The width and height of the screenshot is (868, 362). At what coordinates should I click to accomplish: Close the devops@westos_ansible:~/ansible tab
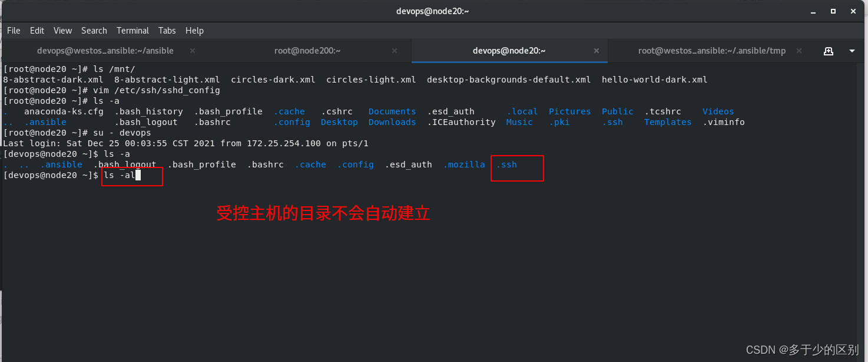click(193, 51)
